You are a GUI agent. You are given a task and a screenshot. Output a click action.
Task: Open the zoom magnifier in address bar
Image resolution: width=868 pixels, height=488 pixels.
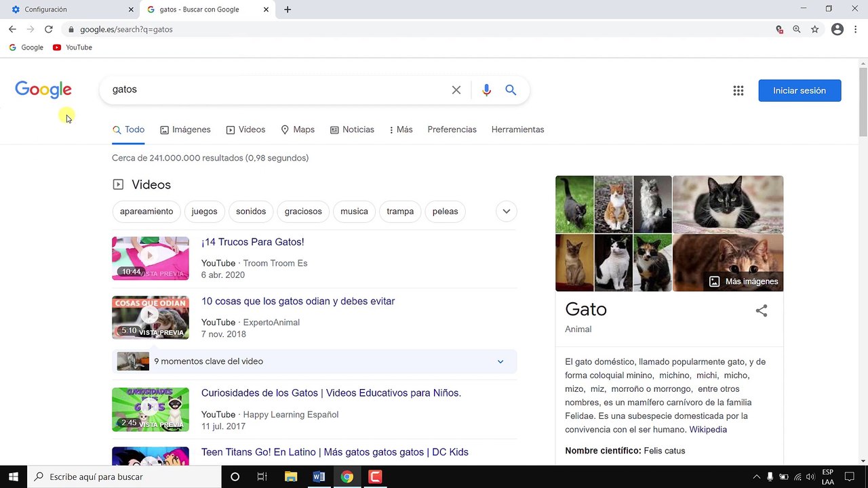pyautogui.click(x=797, y=29)
